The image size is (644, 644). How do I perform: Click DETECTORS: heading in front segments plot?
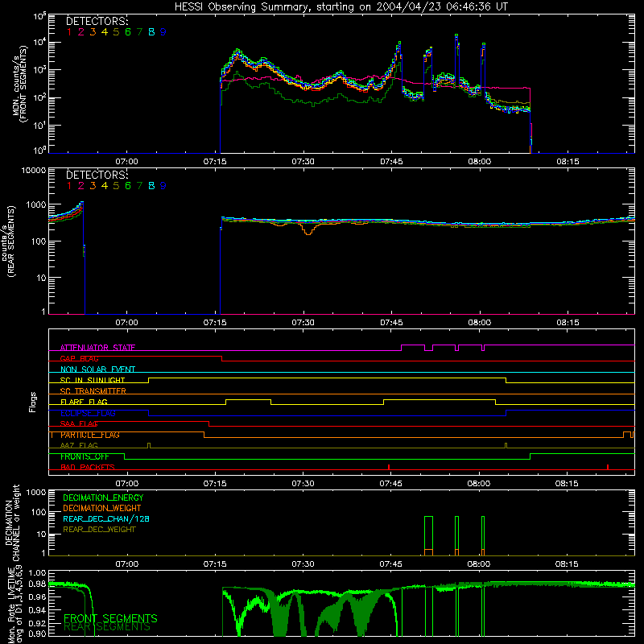tap(97, 21)
